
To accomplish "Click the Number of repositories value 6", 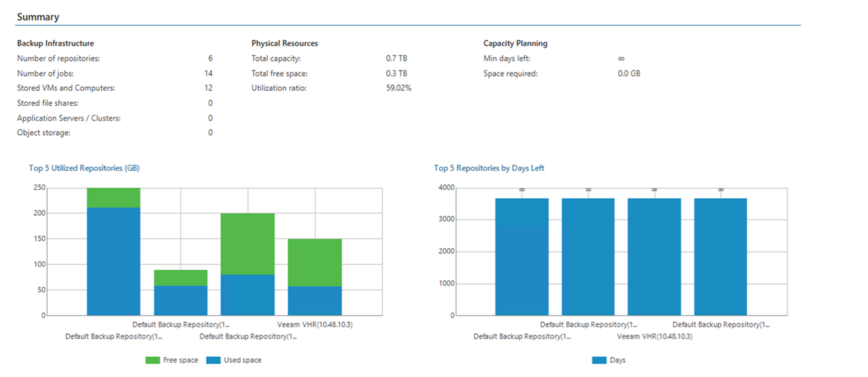I will (x=210, y=59).
